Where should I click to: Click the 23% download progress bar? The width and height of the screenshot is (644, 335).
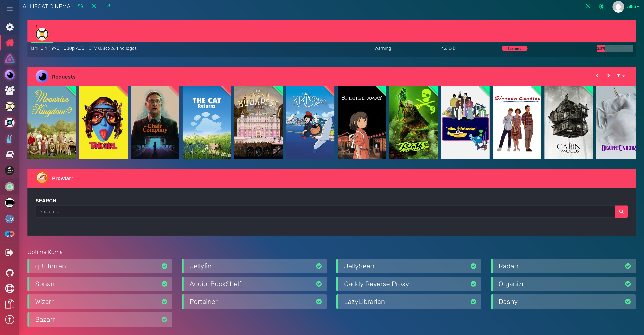tap(615, 48)
